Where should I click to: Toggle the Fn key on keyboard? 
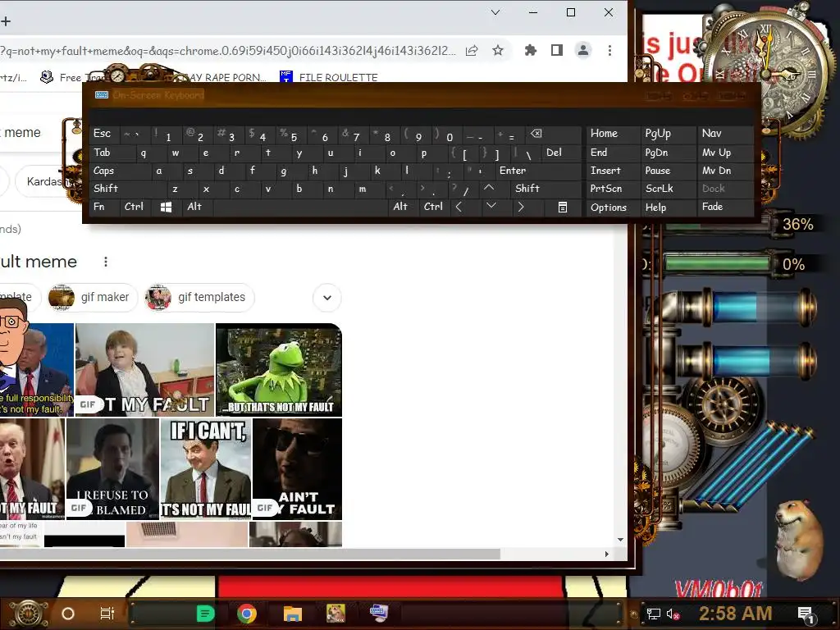104,207
